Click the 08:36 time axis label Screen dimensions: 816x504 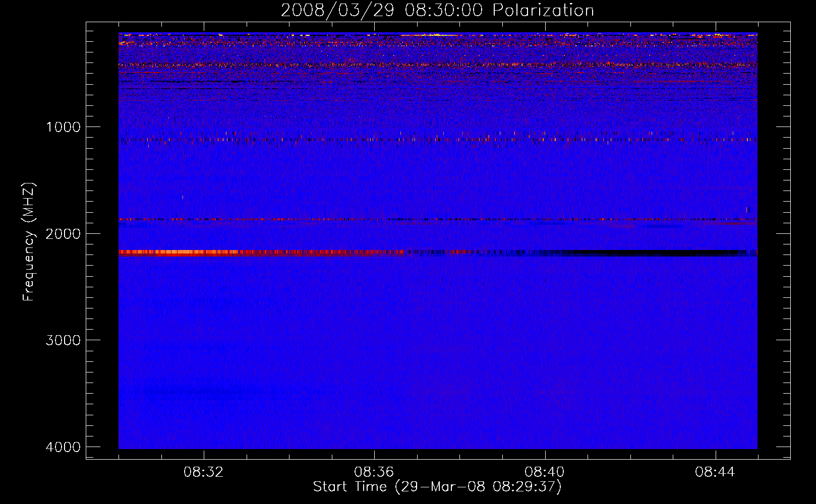(374, 472)
